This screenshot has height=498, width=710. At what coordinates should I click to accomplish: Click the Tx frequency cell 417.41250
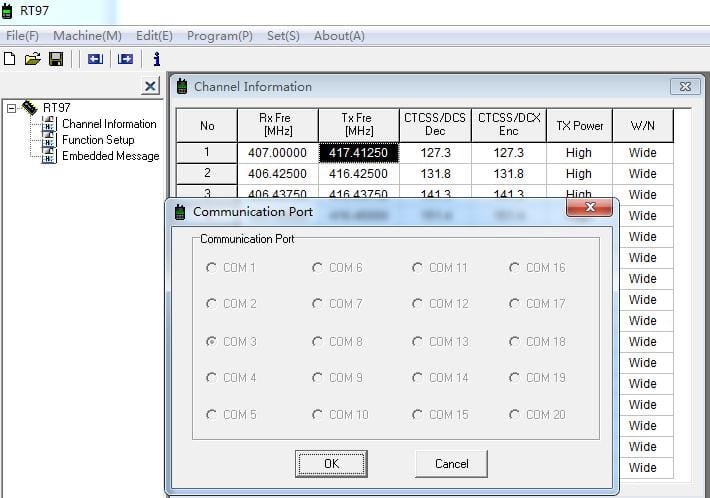coord(358,153)
